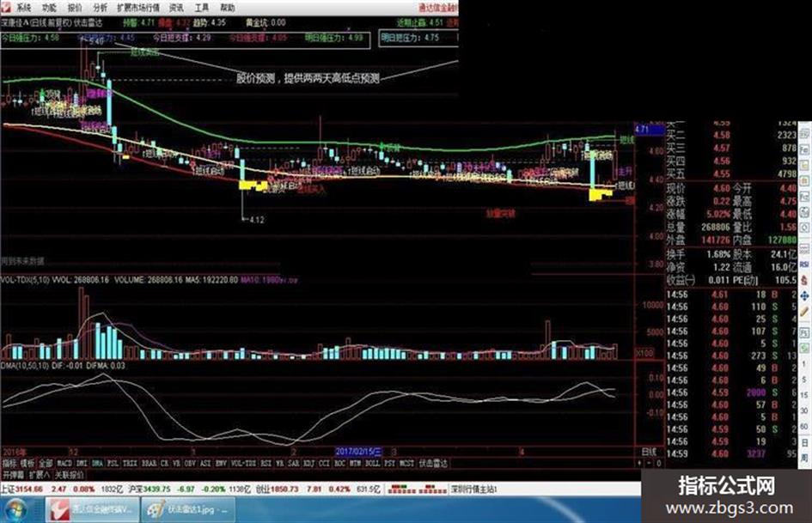
Task: Switch to the weekly (周) period in the sidebar
Action: click(x=804, y=457)
